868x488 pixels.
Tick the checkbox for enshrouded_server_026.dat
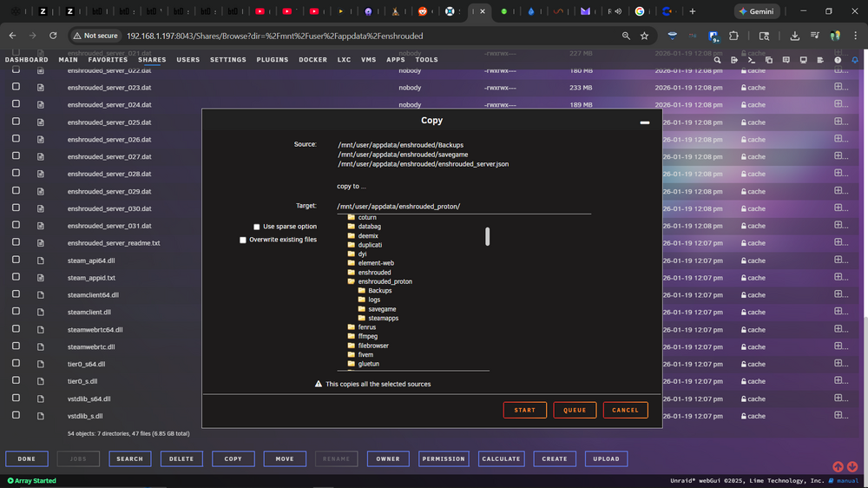[16, 138]
